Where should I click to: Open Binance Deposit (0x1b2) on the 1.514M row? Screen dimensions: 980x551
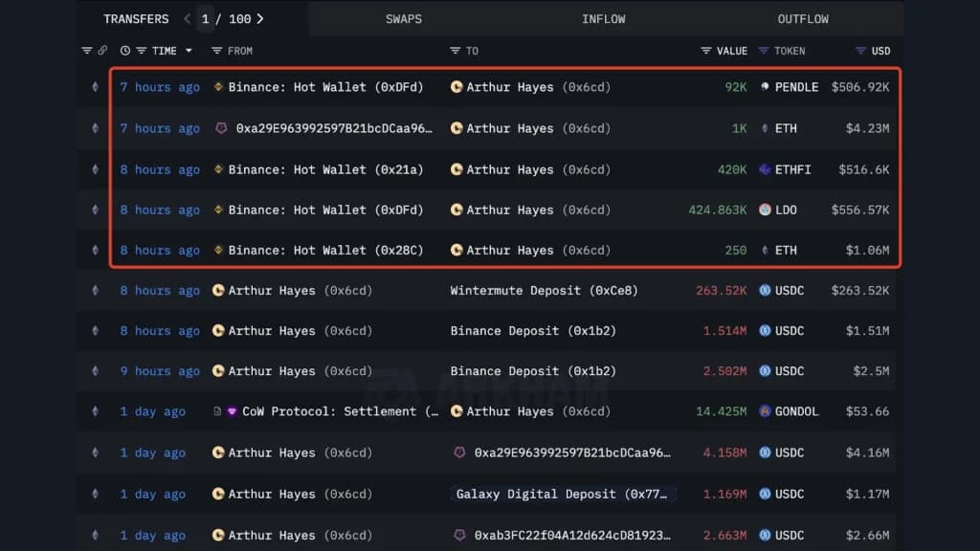click(533, 330)
